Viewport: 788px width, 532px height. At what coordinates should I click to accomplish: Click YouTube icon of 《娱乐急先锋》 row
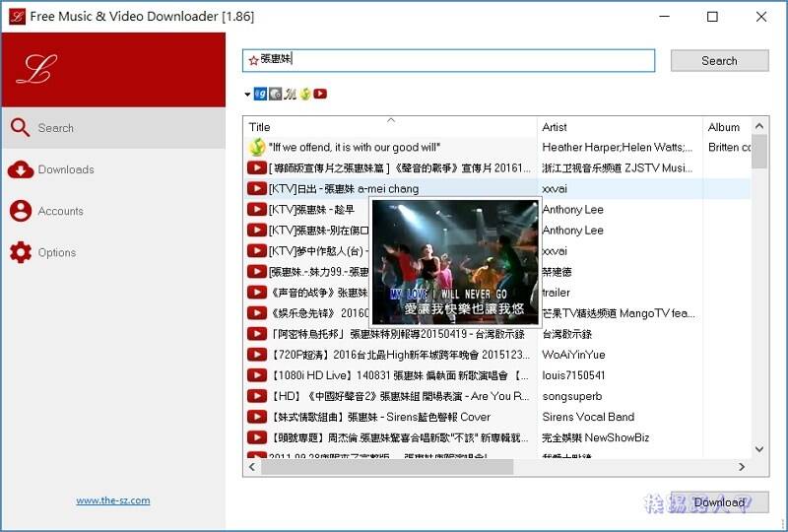[257, 313]
